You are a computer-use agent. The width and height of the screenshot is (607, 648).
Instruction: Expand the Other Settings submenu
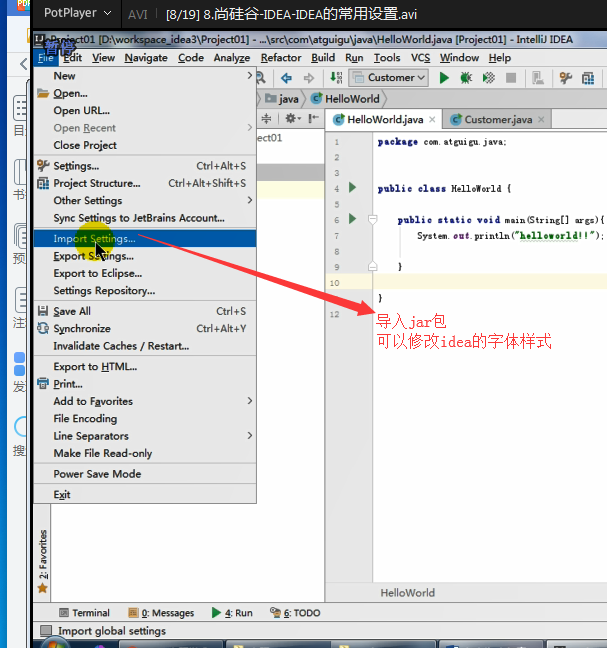point(145,200)
